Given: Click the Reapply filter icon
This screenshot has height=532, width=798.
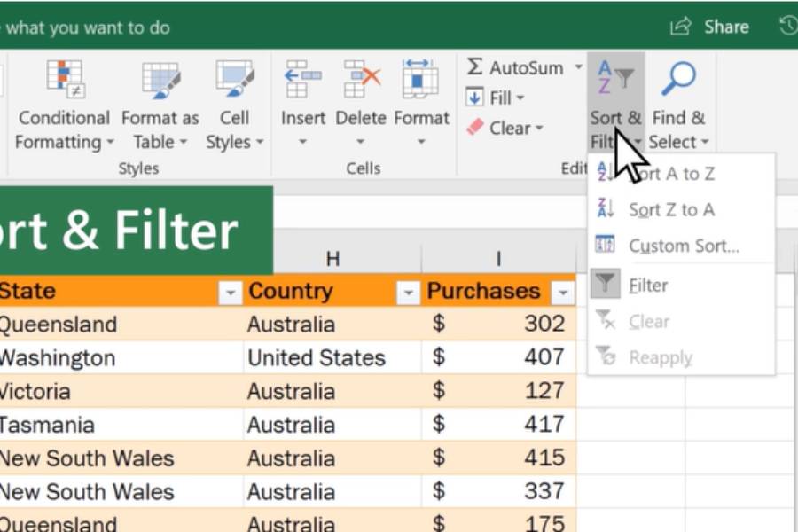Looking at the screenshot, I should [x=606, y=356].
